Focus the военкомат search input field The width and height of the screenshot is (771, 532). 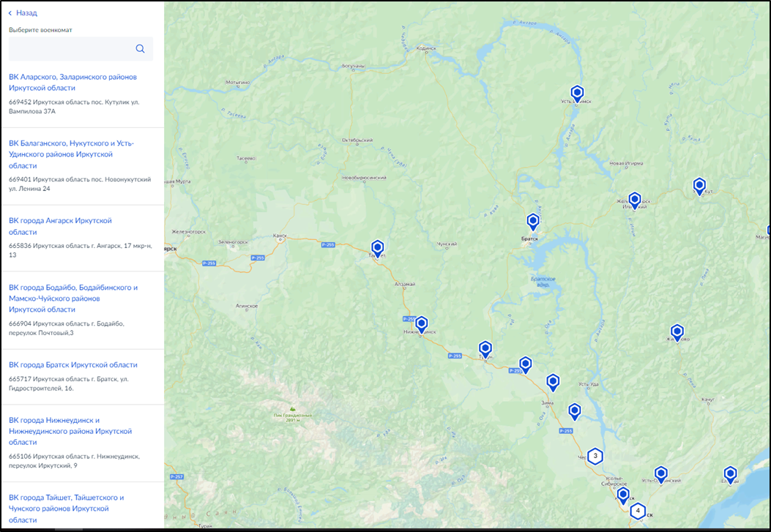[71, 49]
